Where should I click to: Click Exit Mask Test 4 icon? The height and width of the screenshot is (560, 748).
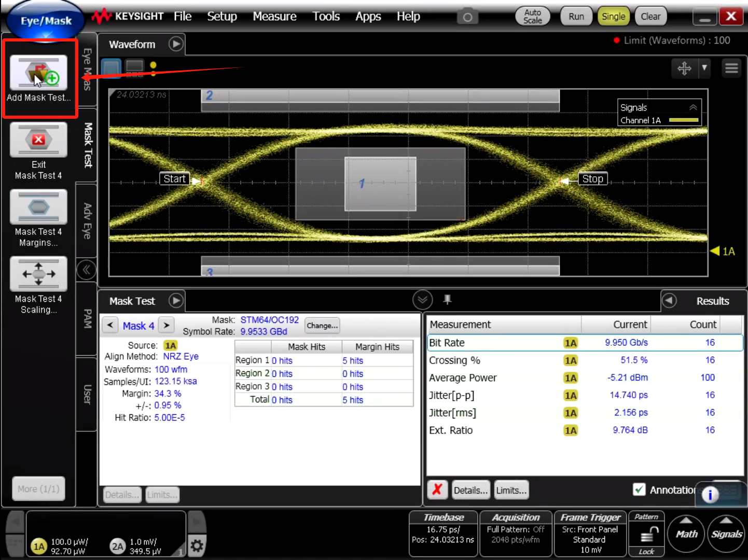[x=39, y=140]
